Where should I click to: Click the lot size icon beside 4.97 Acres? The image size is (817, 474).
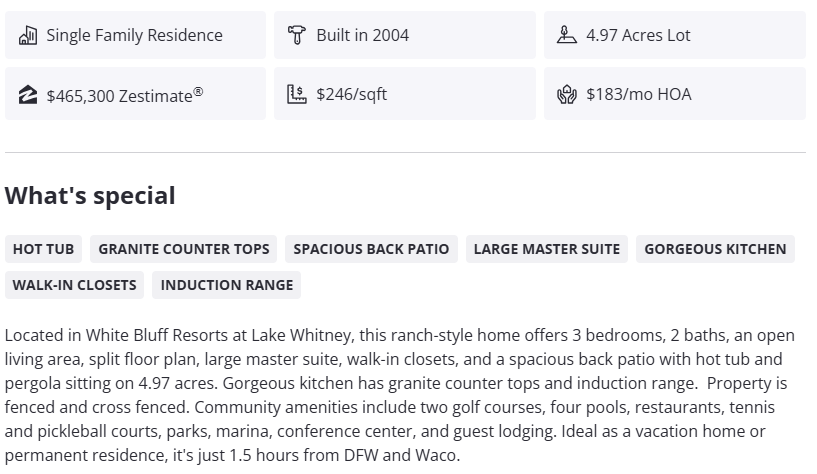(x=567, y=35)
